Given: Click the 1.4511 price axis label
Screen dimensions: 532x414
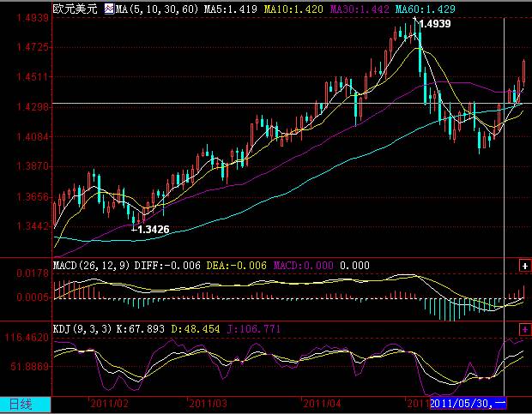Looking at the screenshot, I should point(33,77).
